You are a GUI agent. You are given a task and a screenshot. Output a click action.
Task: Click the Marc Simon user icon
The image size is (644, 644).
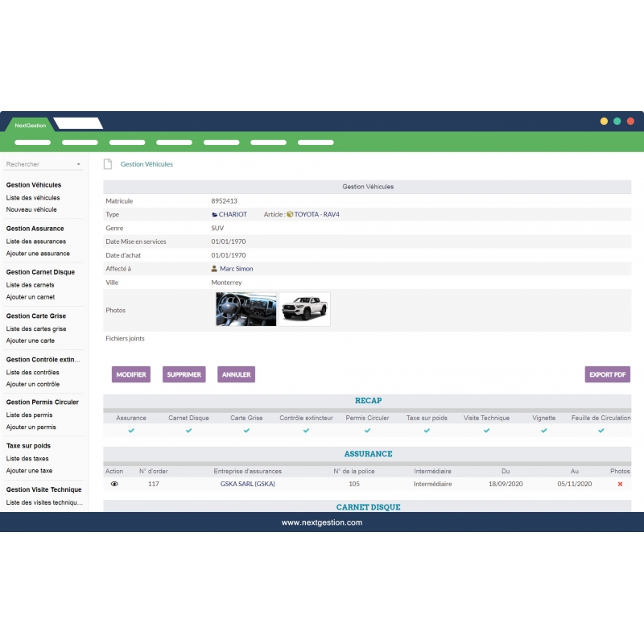point(212,269)
